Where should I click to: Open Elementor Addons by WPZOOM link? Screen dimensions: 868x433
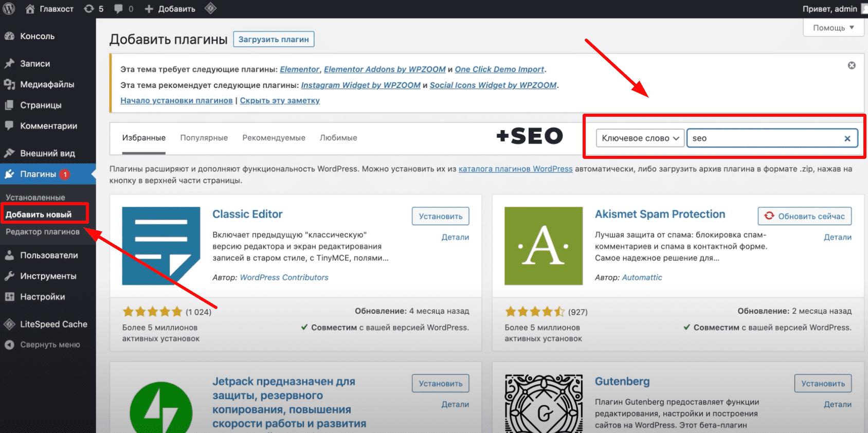(385, 69)
